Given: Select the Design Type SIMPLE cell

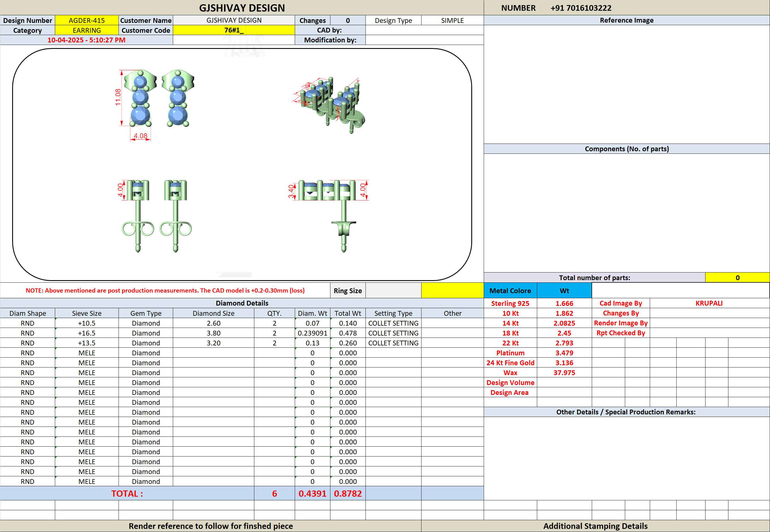Looking at the screenshot, I should 453,20.
